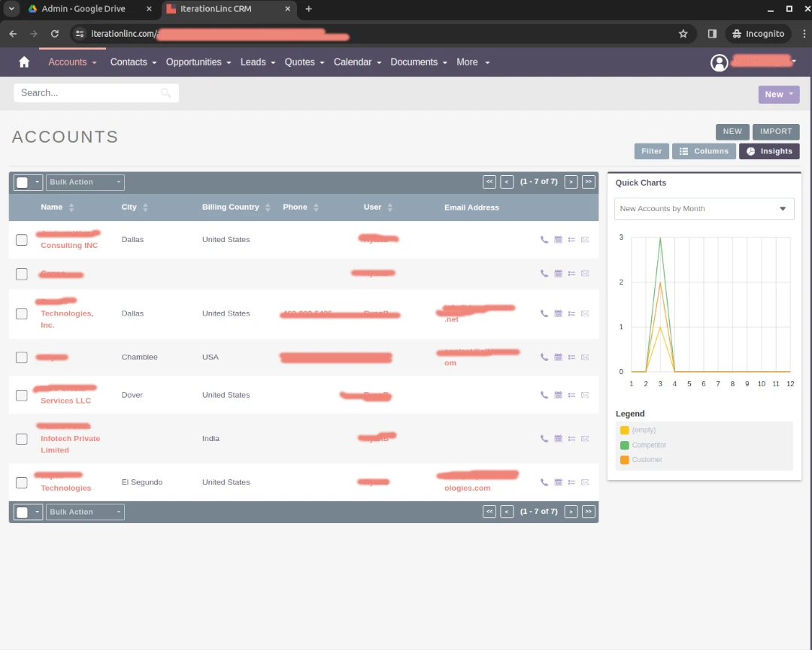Image resolution: width=812 pixels, height=650 pixels.
Task: Click envelope icon in the El Segundo row
Action: tap(585, 482)
